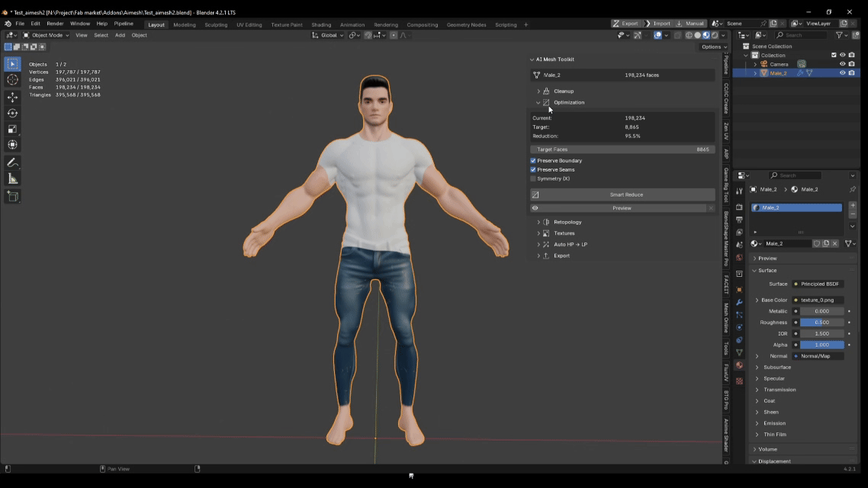Toggle Preserve Boundary checkbox
Viewport: 868px width, 488px height.
click(x=533, y=160)
